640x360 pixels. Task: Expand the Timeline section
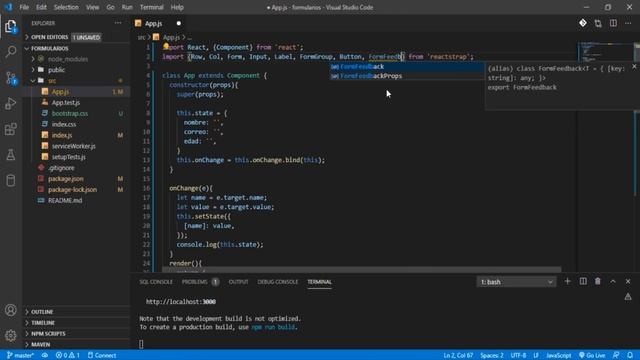[x=76, y=322]
